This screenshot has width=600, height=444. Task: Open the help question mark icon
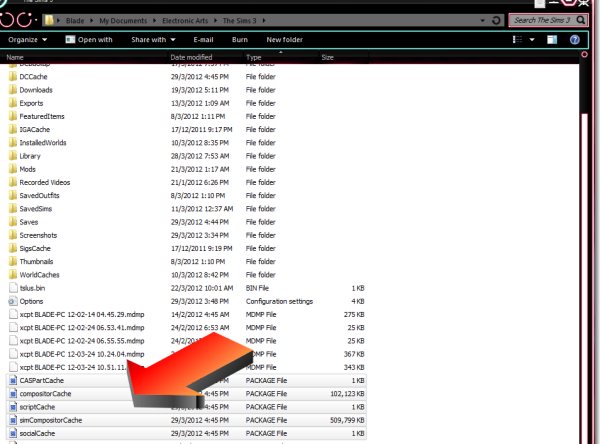click(x=574, y=40)
